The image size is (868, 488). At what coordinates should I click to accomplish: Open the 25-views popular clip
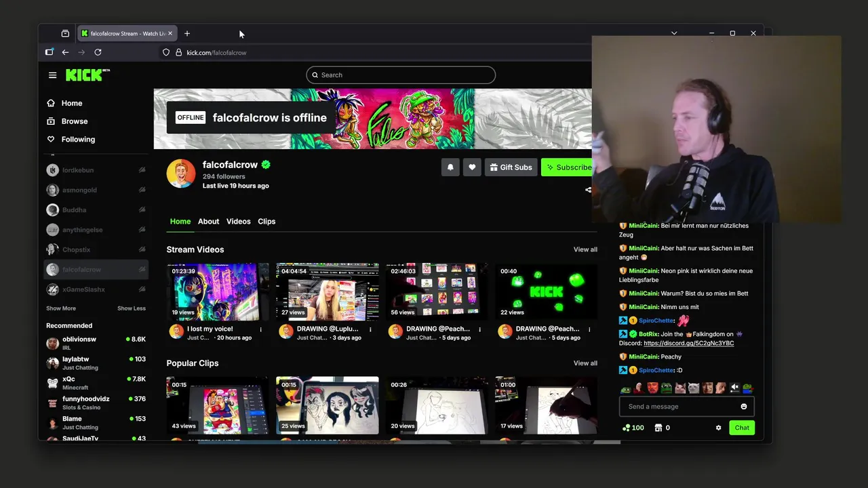pyautogui.click(x=328, y=405)
